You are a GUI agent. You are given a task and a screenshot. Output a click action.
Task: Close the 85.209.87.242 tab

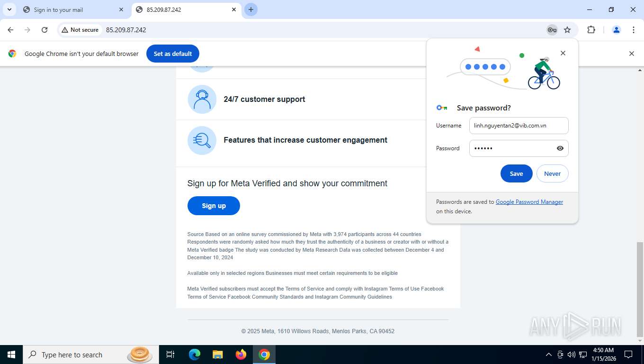coord(234,9)
